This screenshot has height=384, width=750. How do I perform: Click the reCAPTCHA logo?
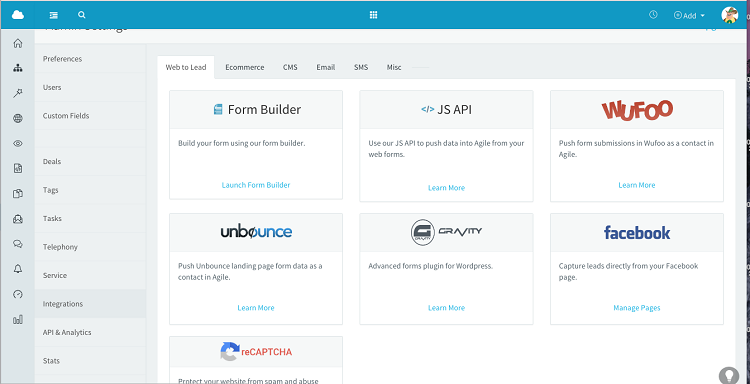(x=256, y=351)
